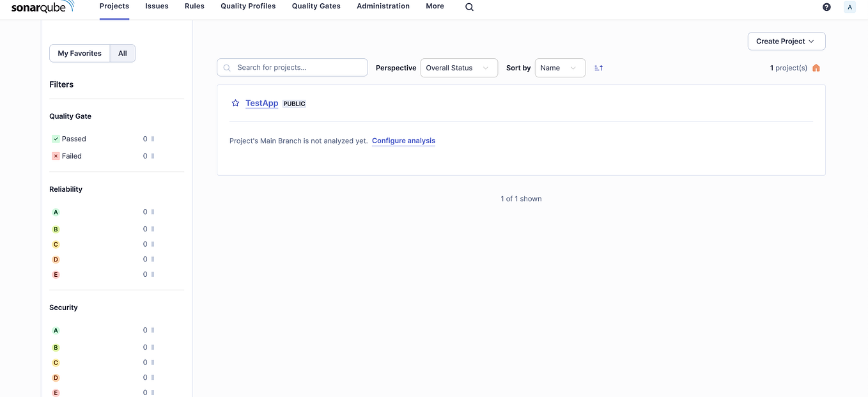Screen dimensions: 868x397
Task: Switch to My Favorites projects view
Action: [79, 53]
